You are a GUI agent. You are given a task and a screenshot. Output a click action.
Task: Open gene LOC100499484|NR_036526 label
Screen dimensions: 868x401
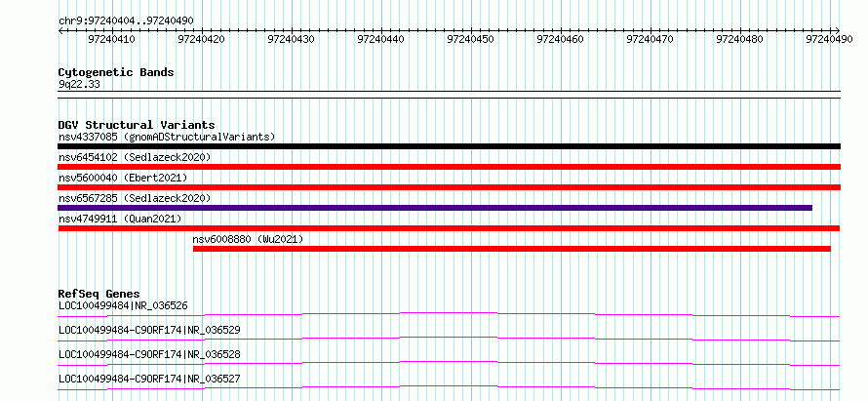coord(123,305)
